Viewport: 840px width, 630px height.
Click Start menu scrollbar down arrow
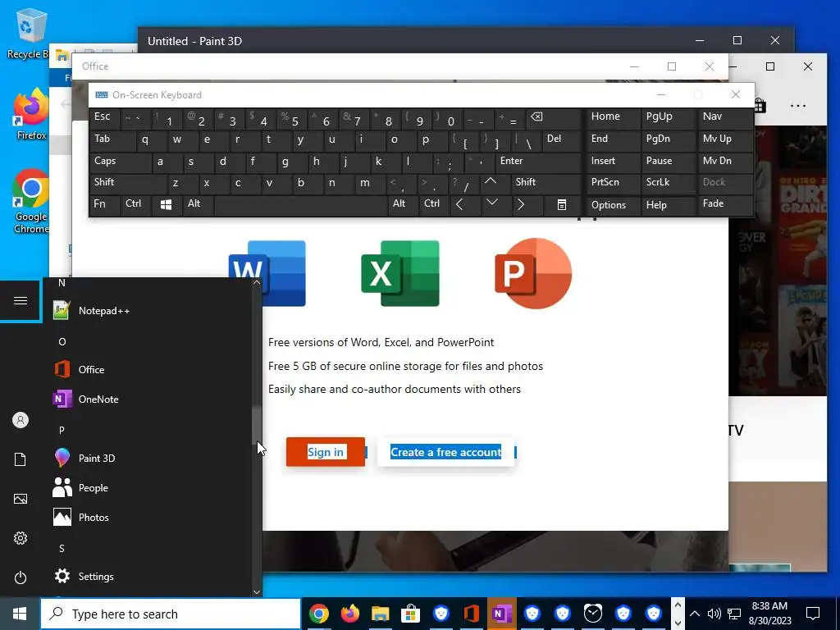pos(257,592)
